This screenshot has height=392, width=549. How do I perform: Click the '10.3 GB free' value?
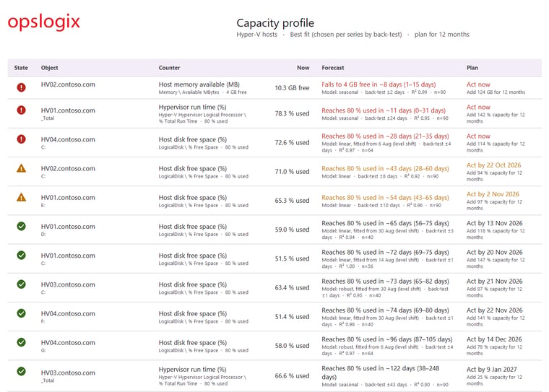coord(292,88)
